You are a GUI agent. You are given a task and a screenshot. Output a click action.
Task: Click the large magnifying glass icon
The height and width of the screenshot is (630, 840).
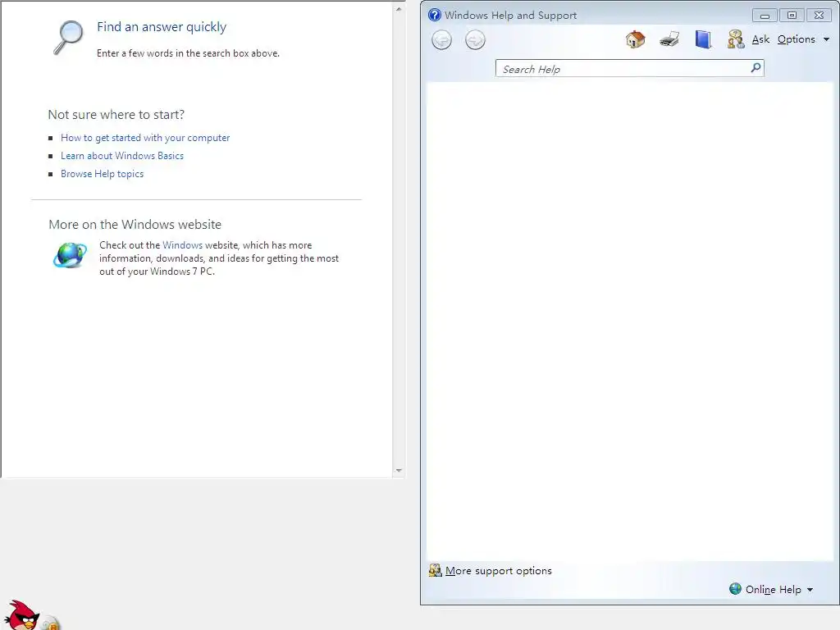[69, 38]
